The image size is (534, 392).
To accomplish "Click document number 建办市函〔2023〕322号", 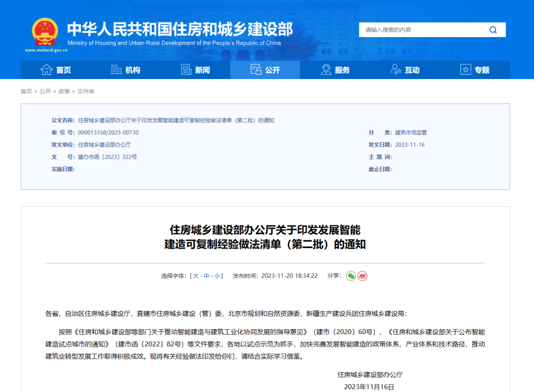I will tap(107, 157).
